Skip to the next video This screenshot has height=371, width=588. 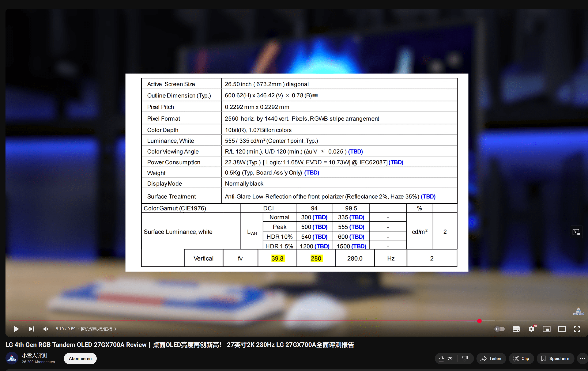31,329
